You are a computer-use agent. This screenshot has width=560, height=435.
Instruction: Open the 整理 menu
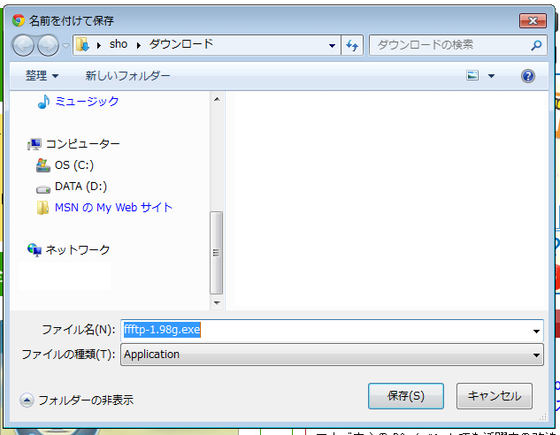coord(42,76)
